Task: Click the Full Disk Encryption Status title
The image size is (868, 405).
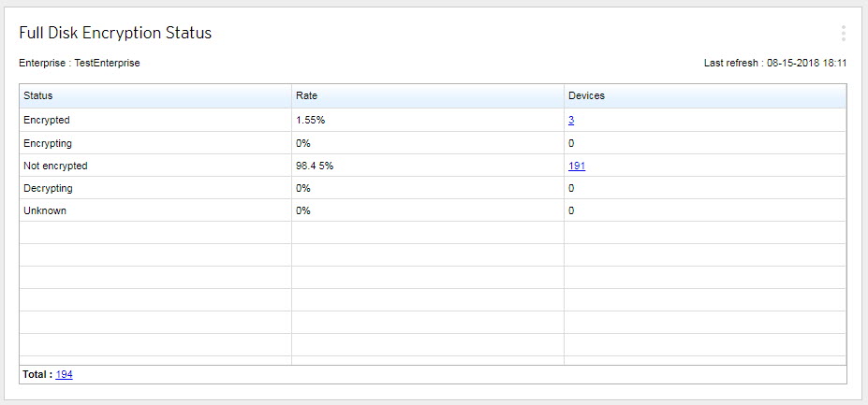Action: [x=115, y=34]
